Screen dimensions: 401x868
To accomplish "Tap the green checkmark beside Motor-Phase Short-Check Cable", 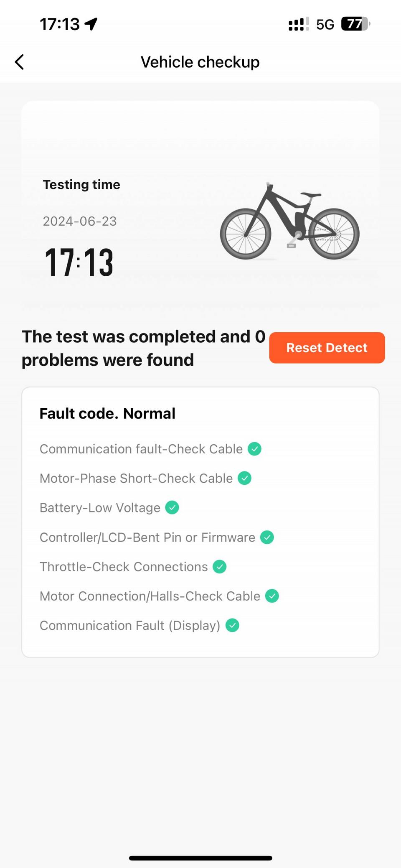I will (244, 478).
